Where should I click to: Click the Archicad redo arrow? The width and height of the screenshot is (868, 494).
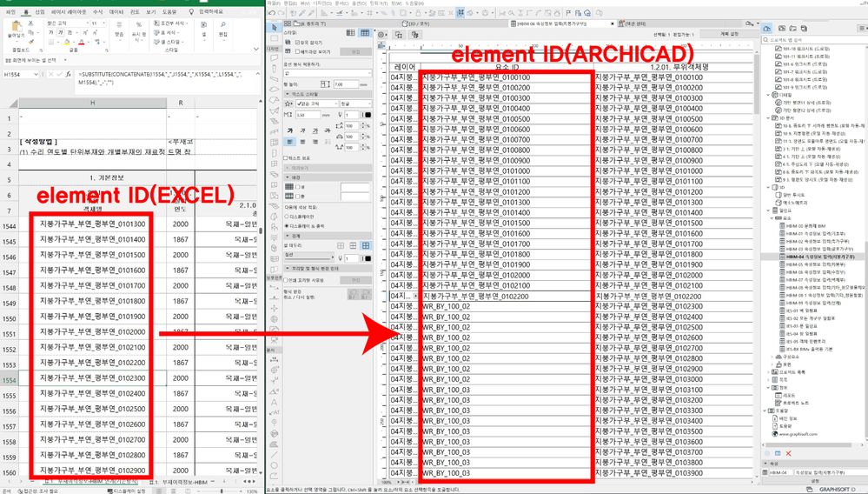(280, 13)
